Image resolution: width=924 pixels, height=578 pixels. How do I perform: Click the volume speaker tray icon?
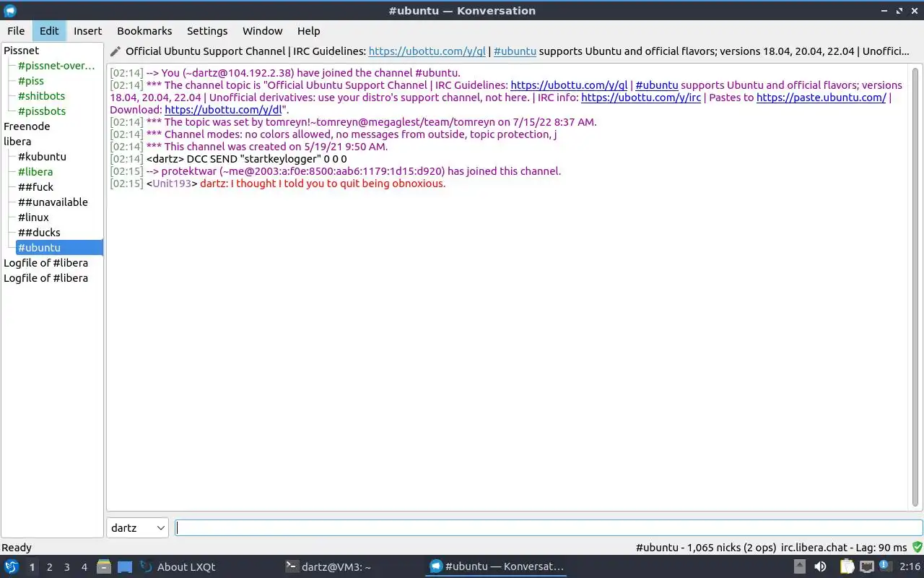click(x=820, y=566)
